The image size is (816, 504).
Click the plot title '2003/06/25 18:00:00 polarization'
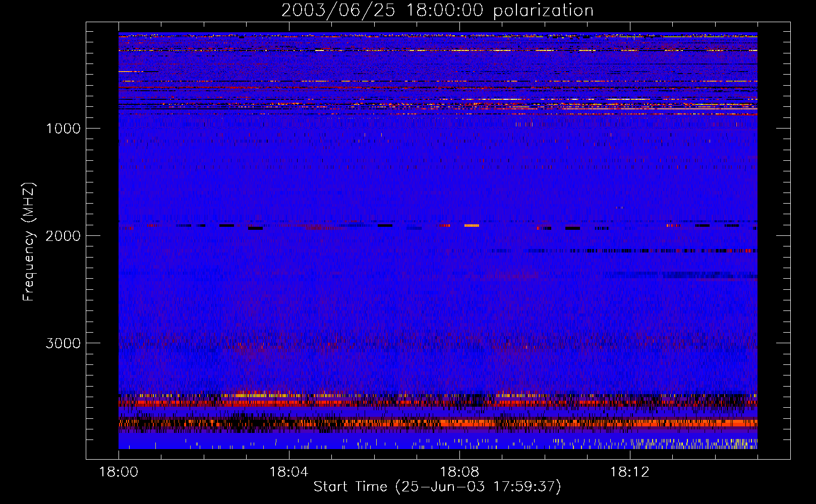click(437, 10)
